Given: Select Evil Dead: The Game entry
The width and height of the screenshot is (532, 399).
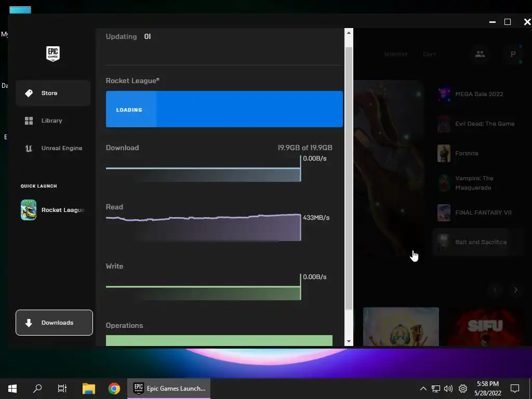Looking at the screenshot, I should pos(478,124).
